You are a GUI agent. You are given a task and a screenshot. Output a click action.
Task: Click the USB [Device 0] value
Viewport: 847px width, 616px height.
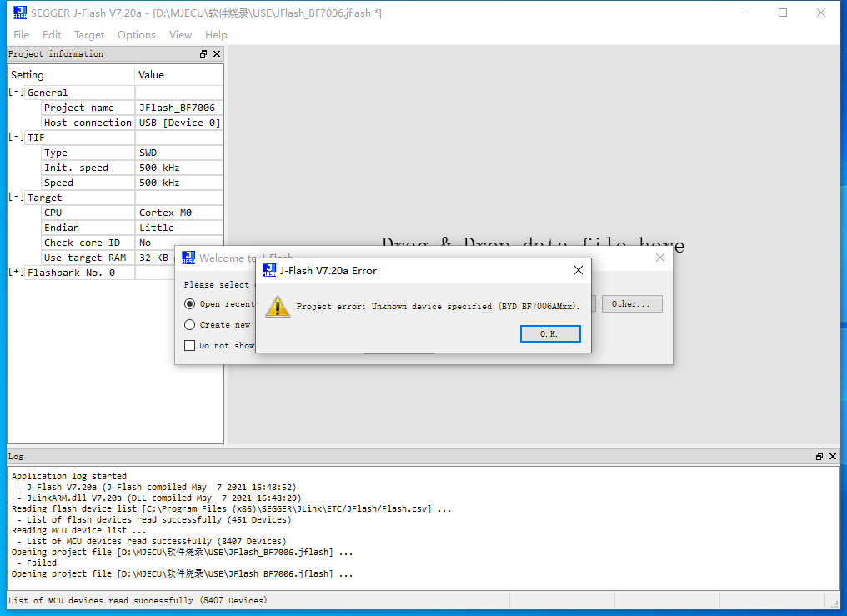coord(178,123)
